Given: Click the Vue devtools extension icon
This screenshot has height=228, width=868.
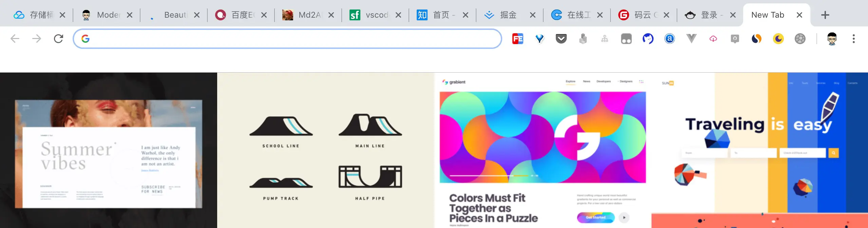Looking at the screenshot, I should [691, 38].
